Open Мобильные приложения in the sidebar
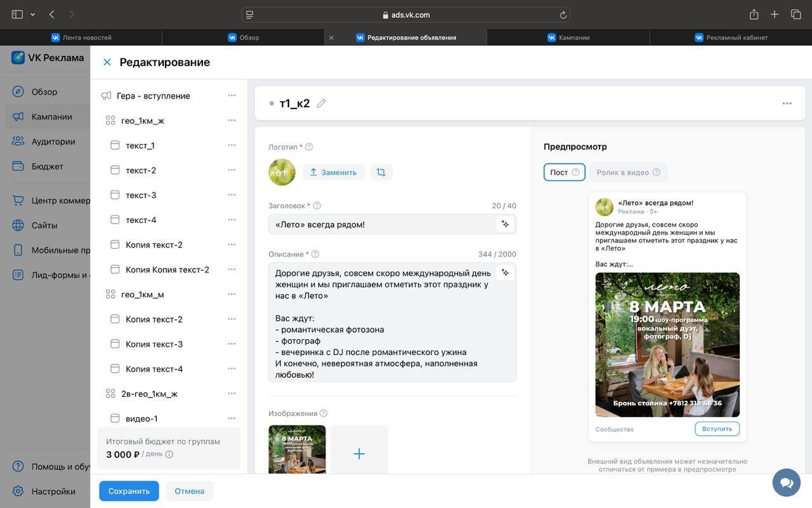Screen dimensions: 812x508 pyautogui.click(x=51, y=250)
